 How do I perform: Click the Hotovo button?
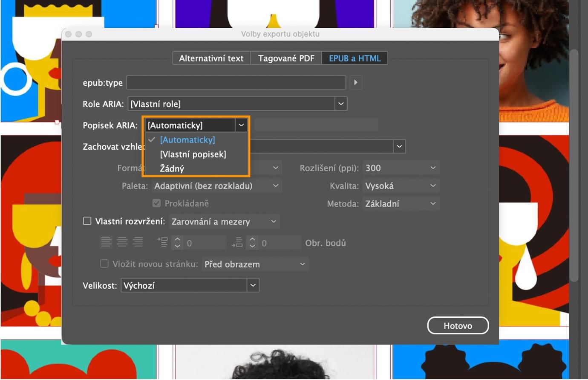458,326
